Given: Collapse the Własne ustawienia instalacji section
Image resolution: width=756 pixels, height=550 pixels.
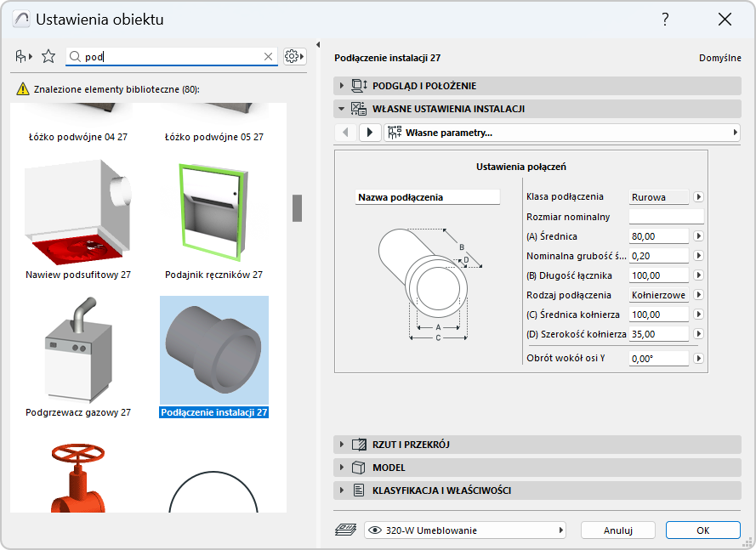Looking at the screenshot, I should 341,109.
